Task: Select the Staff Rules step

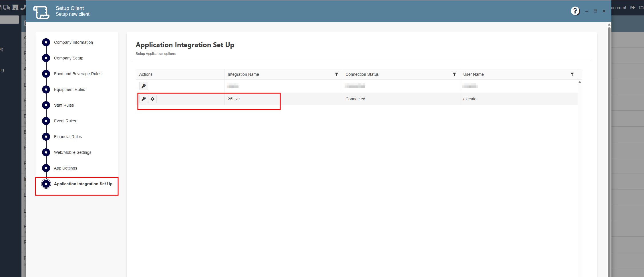Action: pos(64,105)
